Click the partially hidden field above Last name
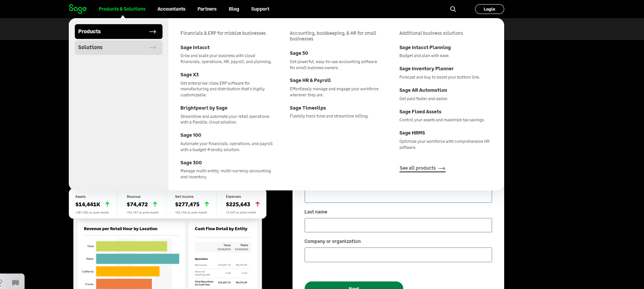The height and width of the screenshot is (289, 644). coord(398,196)
